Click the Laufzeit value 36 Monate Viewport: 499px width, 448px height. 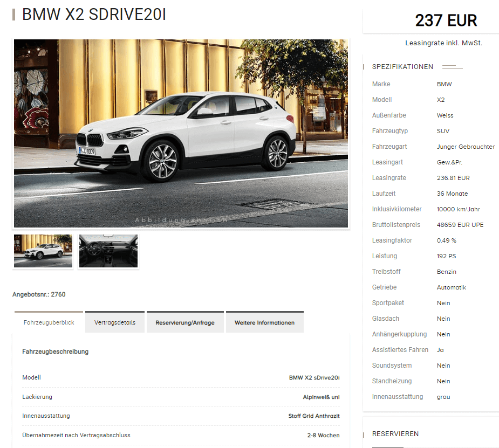pyautogui.click(x=452, y=194)
